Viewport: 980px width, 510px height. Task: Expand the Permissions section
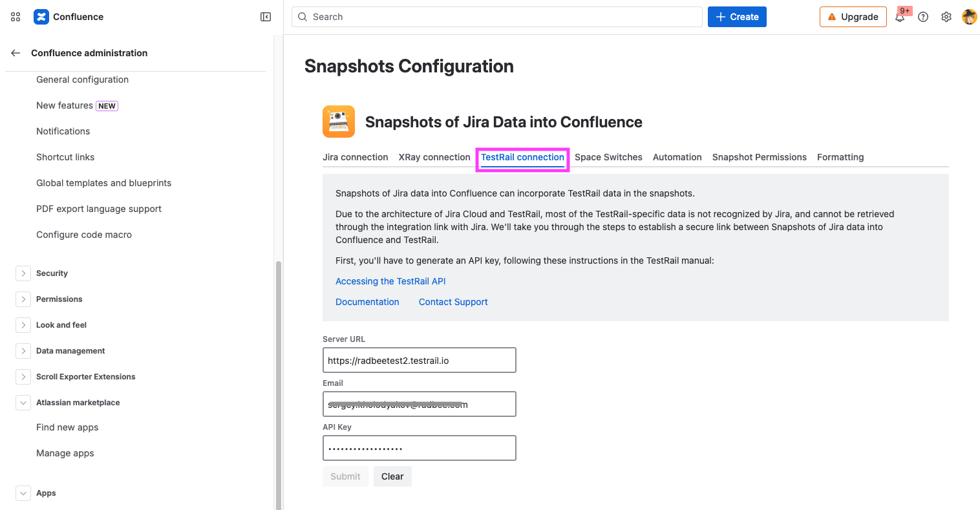pos(23,299)
